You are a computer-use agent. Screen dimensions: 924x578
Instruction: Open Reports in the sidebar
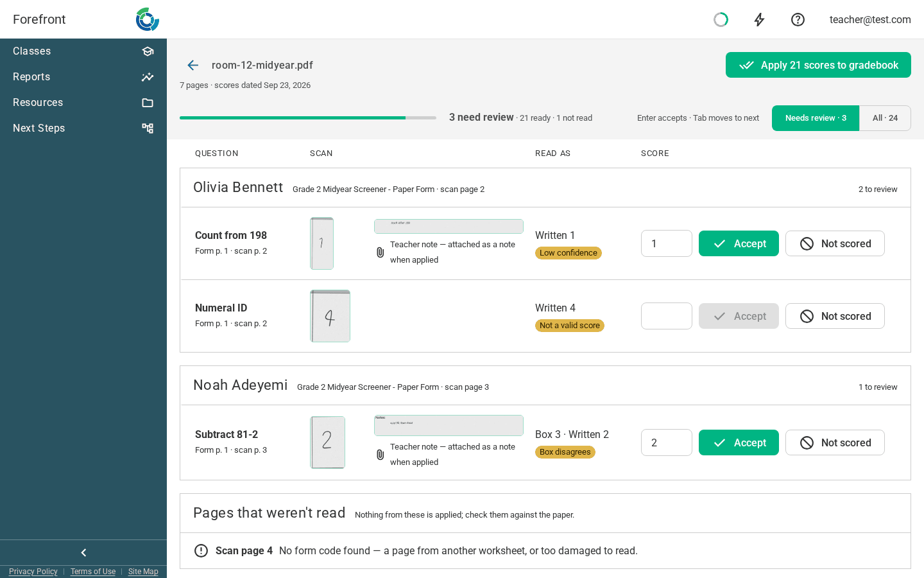click(x=83, y=77)
